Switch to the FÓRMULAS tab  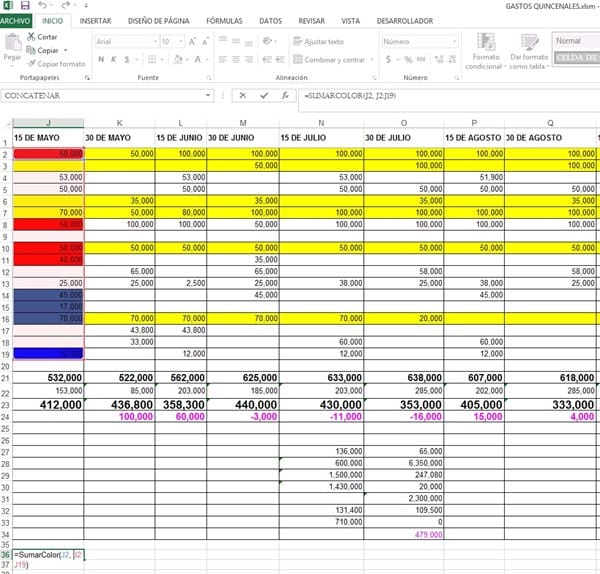(224, 21)
